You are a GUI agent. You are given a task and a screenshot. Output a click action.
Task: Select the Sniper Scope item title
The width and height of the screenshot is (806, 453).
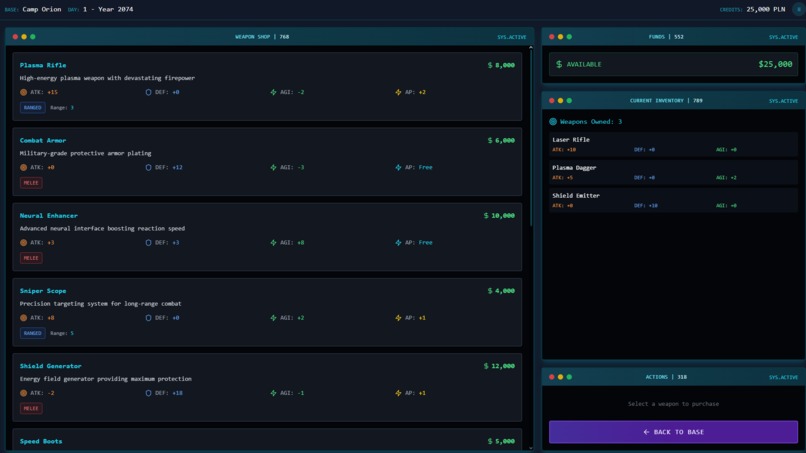(43, 291)
